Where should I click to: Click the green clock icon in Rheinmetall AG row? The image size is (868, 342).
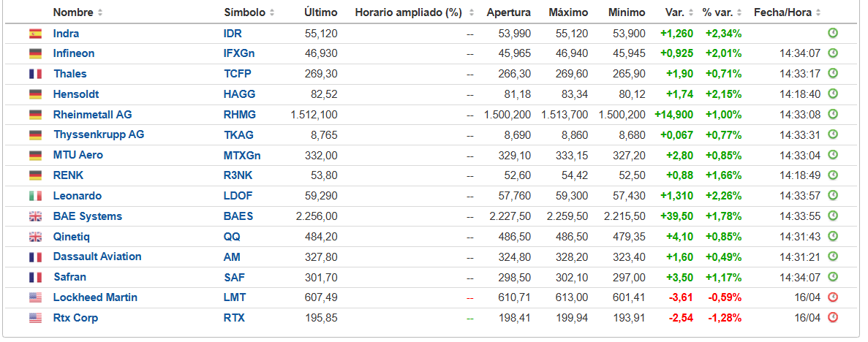833,114
